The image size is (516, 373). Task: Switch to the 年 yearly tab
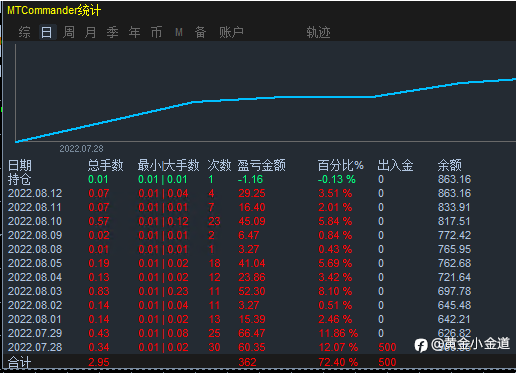pos(135,32)
